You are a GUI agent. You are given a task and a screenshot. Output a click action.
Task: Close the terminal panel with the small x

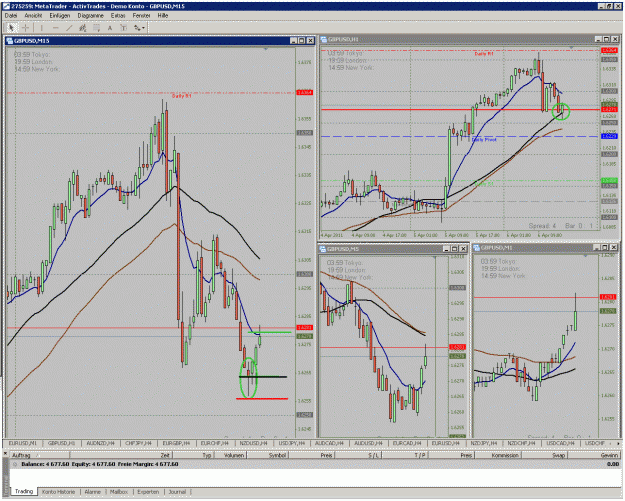click(x=5, y=454)
